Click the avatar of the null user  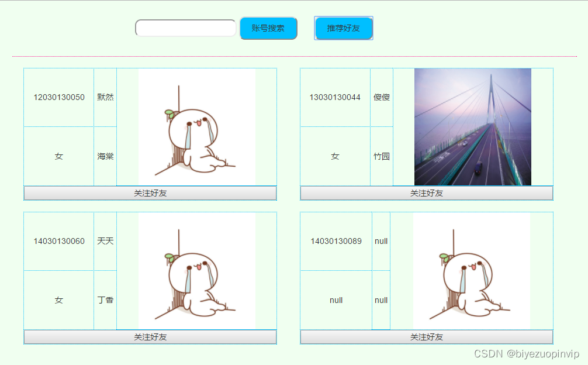pos(472,270)
